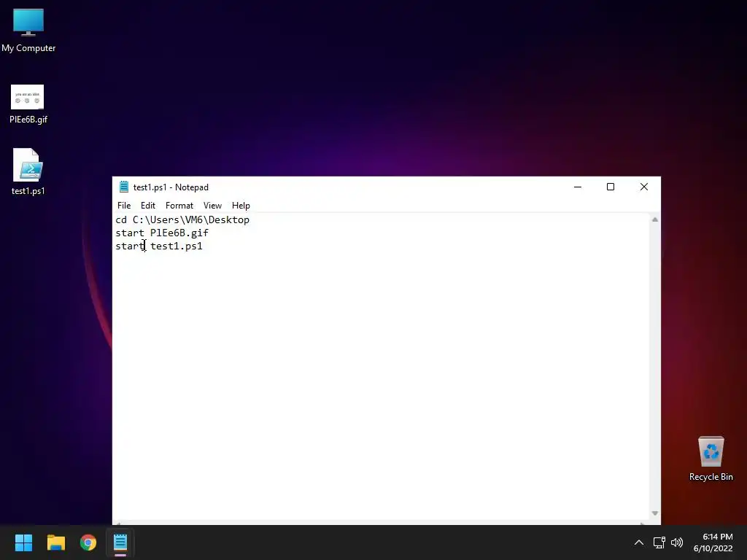Screen dimensions: 747x560
Task: Open the My Computer desktop icon
Action: pos(28,31)
